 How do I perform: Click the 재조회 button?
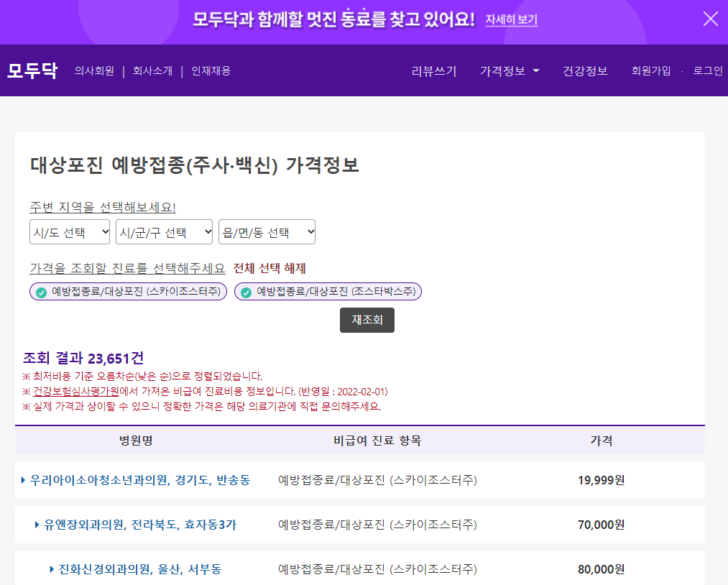(367, 320)
